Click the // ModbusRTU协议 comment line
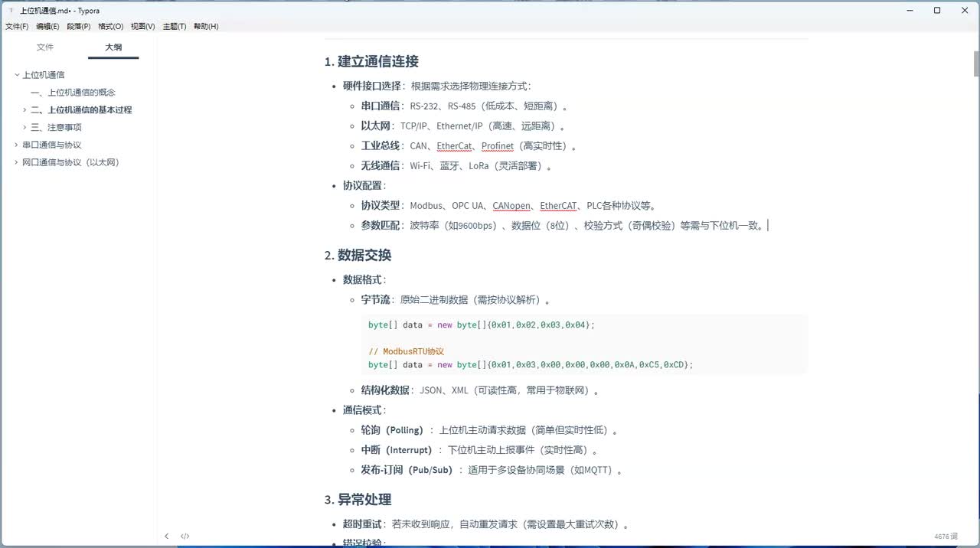 (406, 352)
